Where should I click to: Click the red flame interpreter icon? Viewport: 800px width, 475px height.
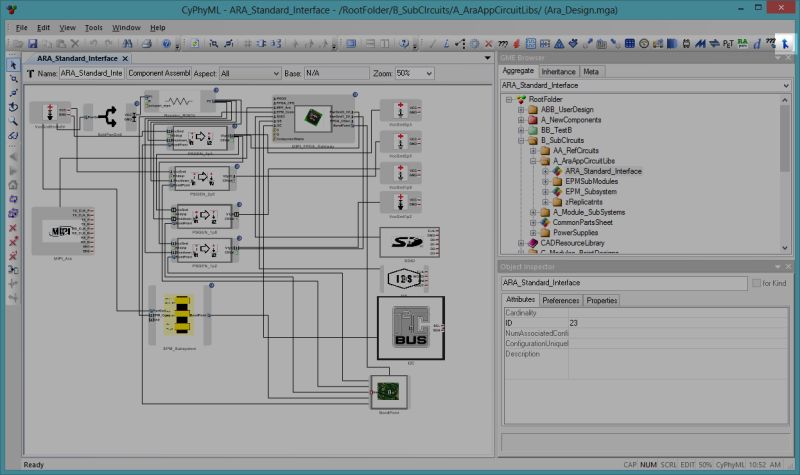pyautogui.click(x=516, y=44)
